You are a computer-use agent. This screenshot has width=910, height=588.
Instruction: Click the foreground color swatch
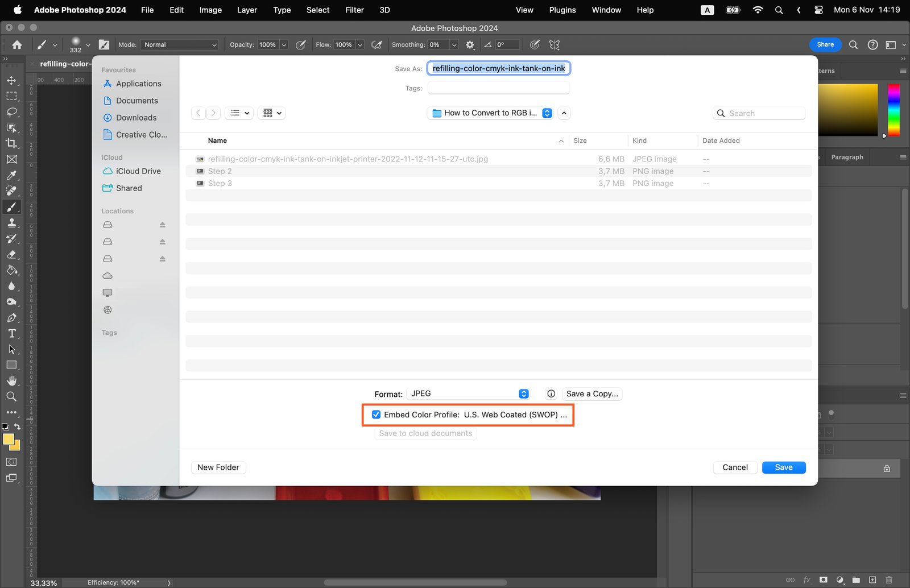[8, 439]
